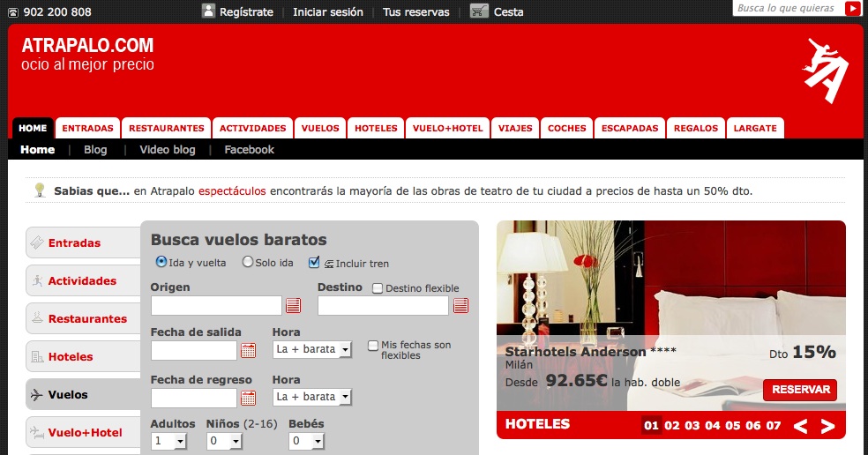Open the Destino airport list icon
Image resolution: width=868 pixels, height=455 pixels.
tap(460, 306)
